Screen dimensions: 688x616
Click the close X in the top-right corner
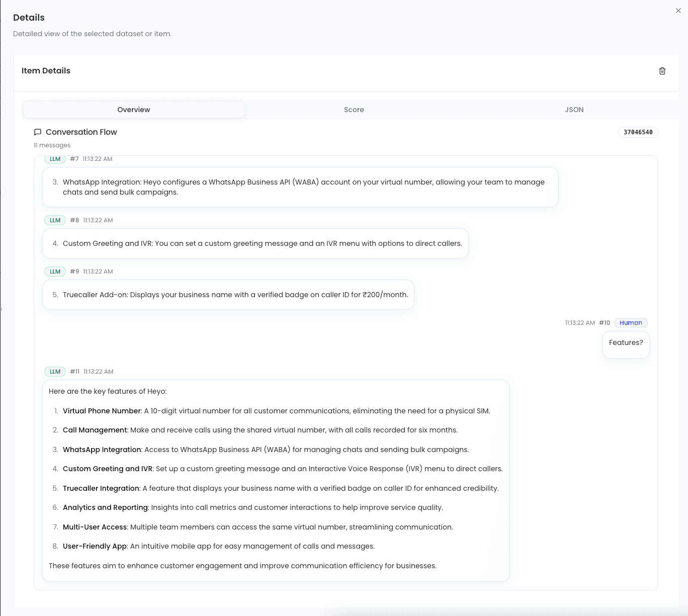678,10
